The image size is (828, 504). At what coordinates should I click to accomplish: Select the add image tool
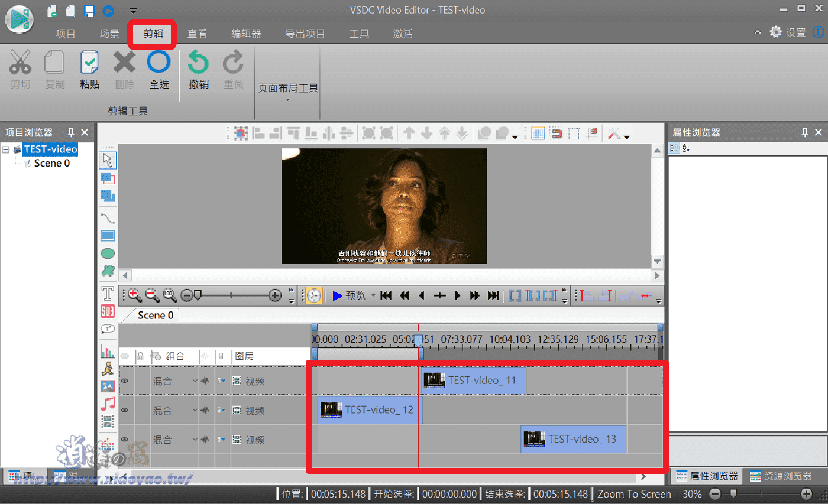point(108,386)
